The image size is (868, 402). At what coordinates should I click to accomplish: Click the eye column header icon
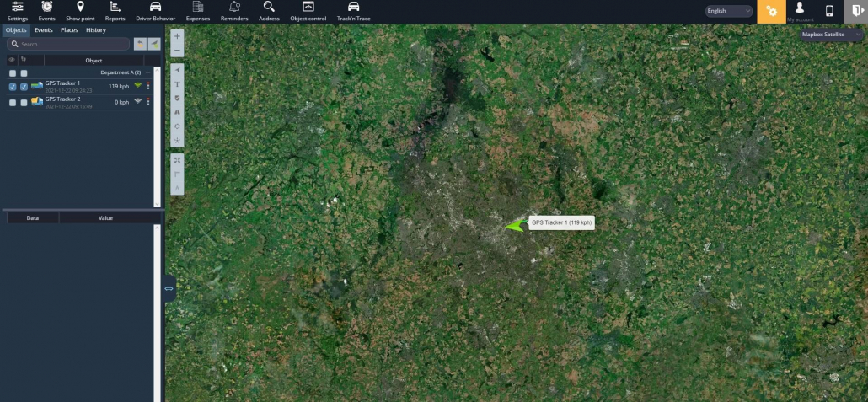(x=12, y=60)
